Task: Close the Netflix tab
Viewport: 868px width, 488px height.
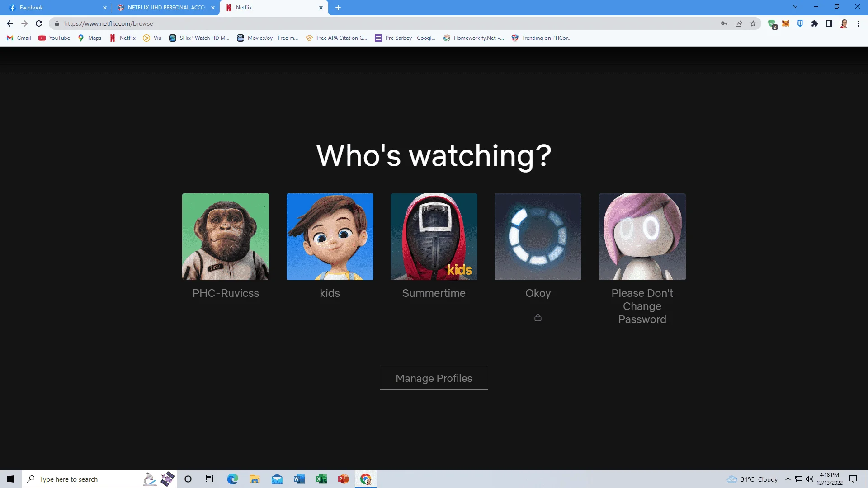Action: 321,8
